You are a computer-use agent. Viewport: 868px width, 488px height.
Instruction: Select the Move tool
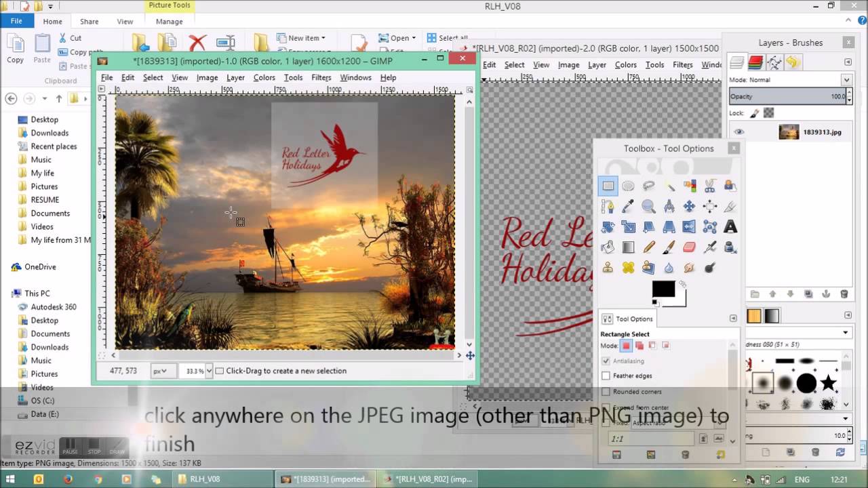(690, 206)
